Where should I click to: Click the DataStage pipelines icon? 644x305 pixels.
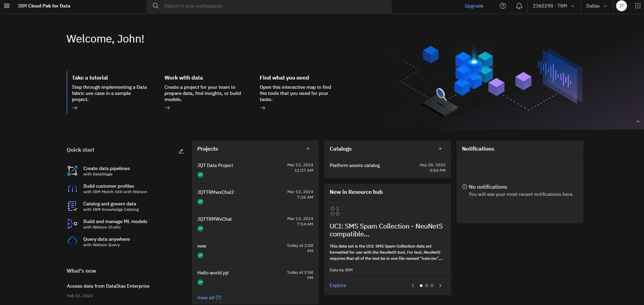pyautogui.click(x=72, y=171)
